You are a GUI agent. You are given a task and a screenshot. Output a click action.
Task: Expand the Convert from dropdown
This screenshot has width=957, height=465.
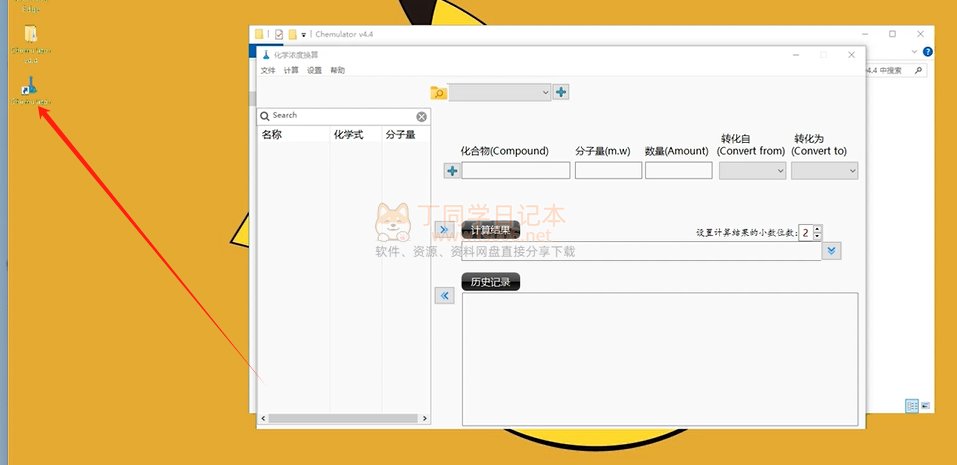click(752, 171)
